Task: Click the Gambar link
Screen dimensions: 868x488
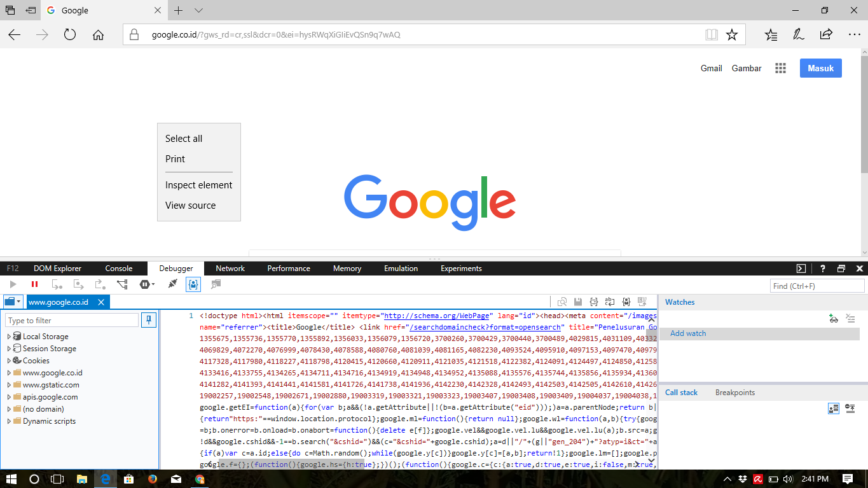Action: click(747, 68)
